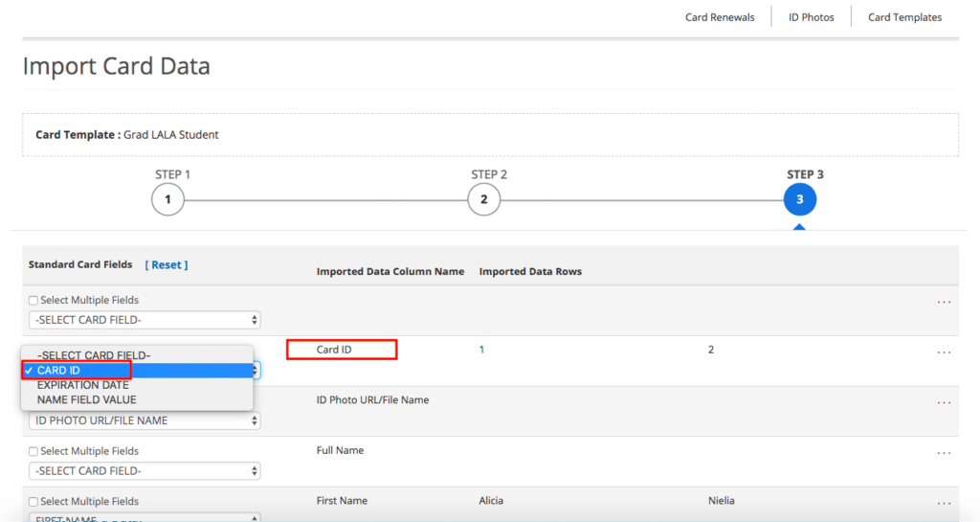This screenshot has width=980, height=522.
Task: Click the Step 3 circle
Action: 799,199
